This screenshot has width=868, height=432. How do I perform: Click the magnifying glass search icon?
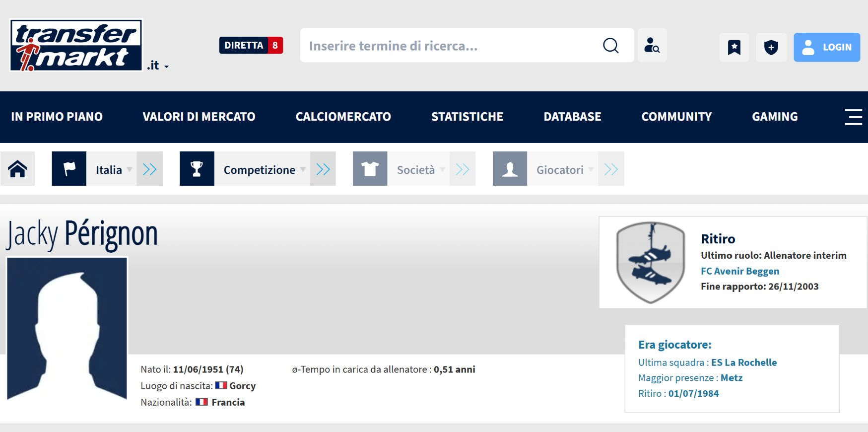pos(610,46)
